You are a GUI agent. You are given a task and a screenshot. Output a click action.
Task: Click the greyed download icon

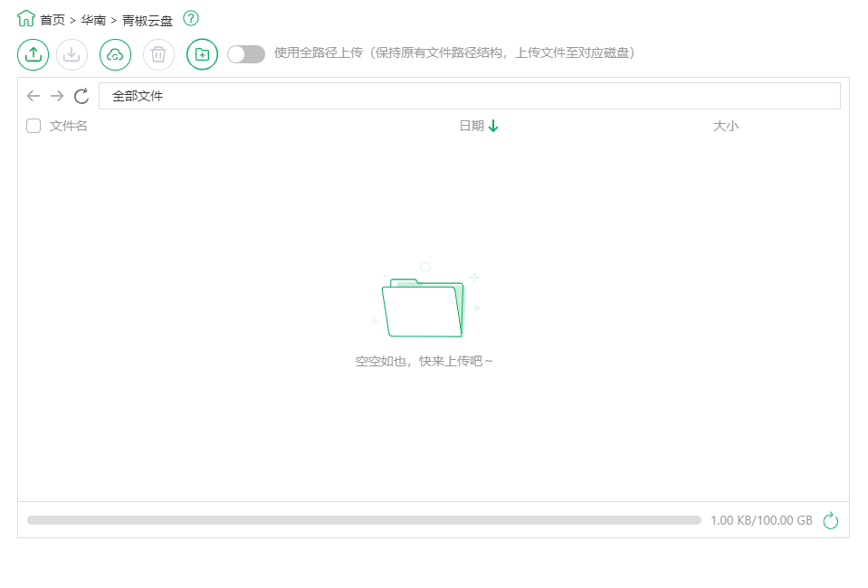[72, 54]
